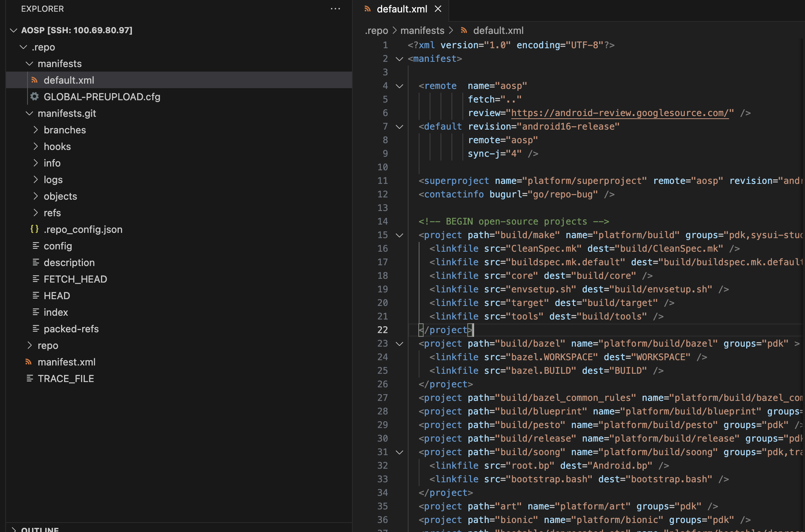This screenshot has width=805, height=532.
Task: Click the Explorer more actions ellipsis
Action: [x=335, y=9]
